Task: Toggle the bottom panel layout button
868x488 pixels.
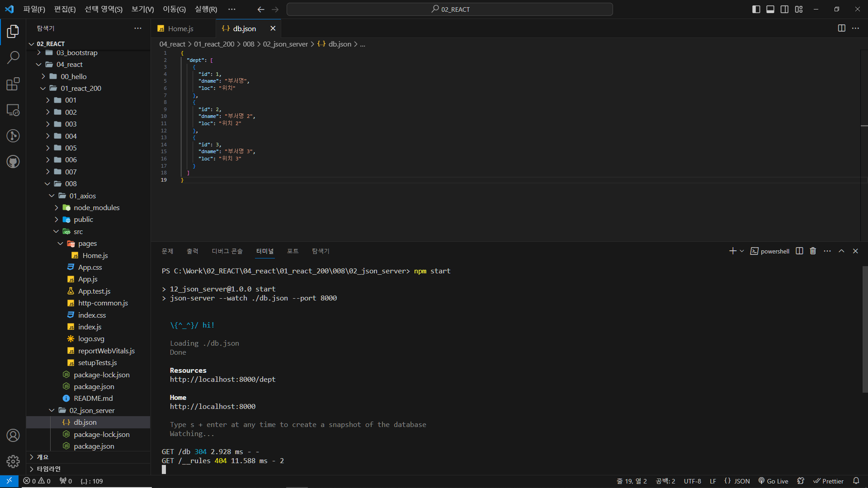Action: click(770, 9)
